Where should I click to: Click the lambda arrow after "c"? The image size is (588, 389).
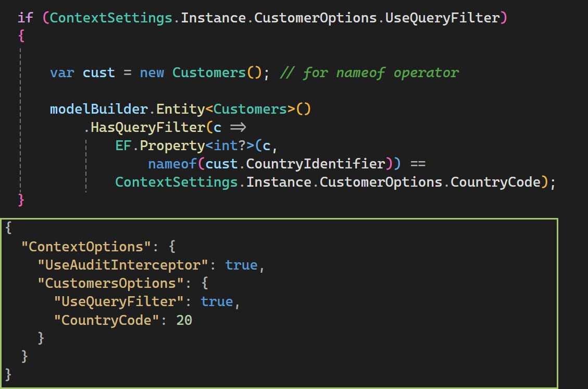tap(237, 127)
